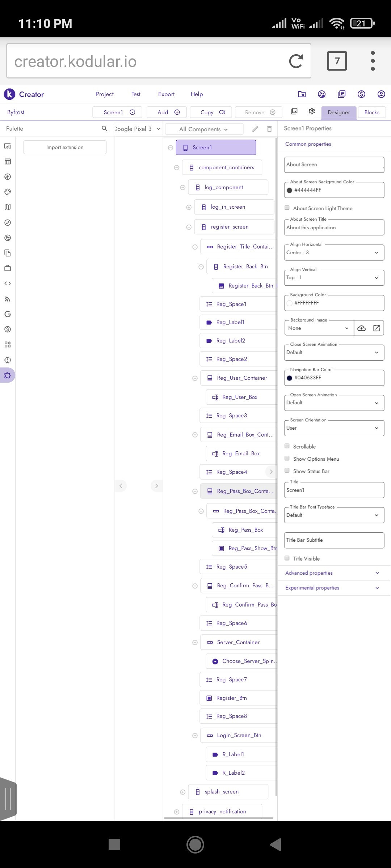Switch to the Blocks tab
The width and height of the screenshot is (391, 868).
[x=372, y=112]
